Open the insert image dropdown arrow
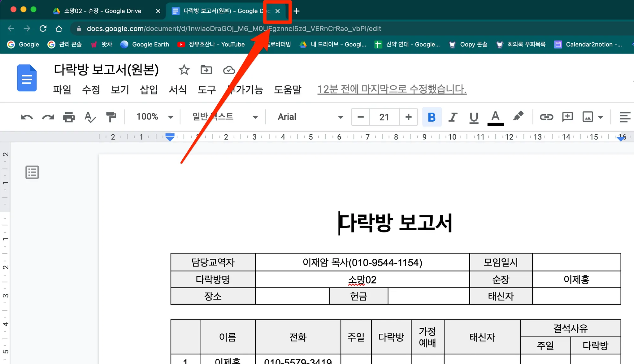Image resolution: width=634 pixels, height=364 pixels. 601,117
